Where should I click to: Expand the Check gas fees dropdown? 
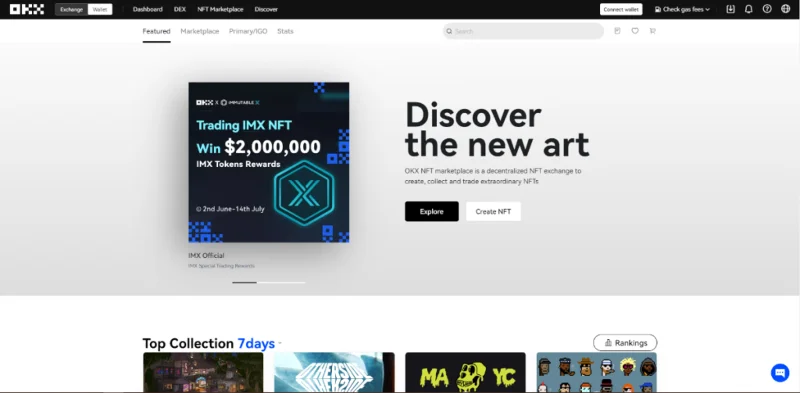click(x=682, y=9)
